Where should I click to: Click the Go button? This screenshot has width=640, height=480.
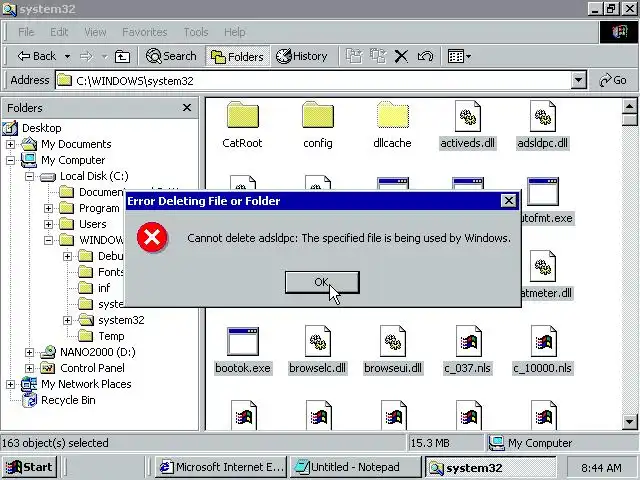pos(613,80)
